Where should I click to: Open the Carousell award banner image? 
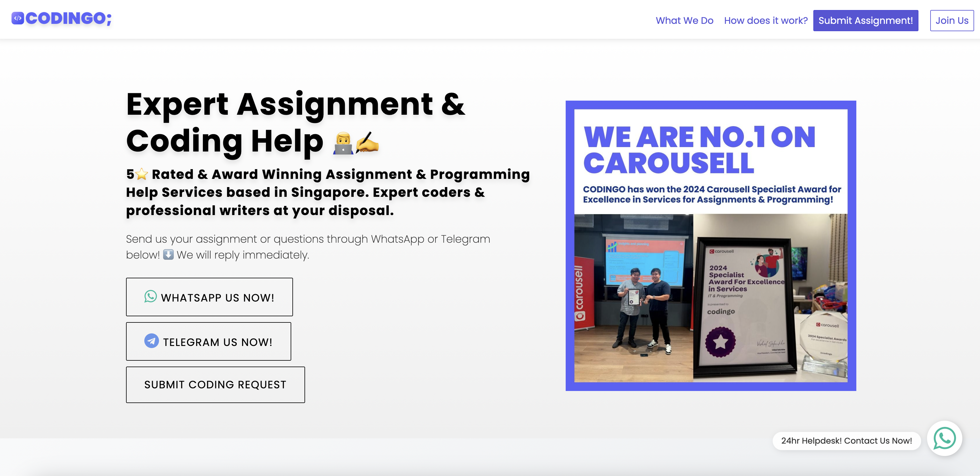[711, 246]
